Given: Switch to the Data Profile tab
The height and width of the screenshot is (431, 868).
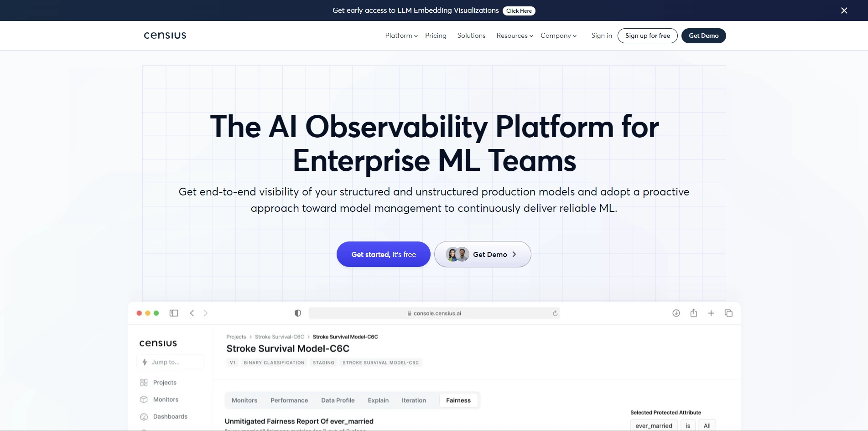Looking at the screenshot, I should 338,400.
